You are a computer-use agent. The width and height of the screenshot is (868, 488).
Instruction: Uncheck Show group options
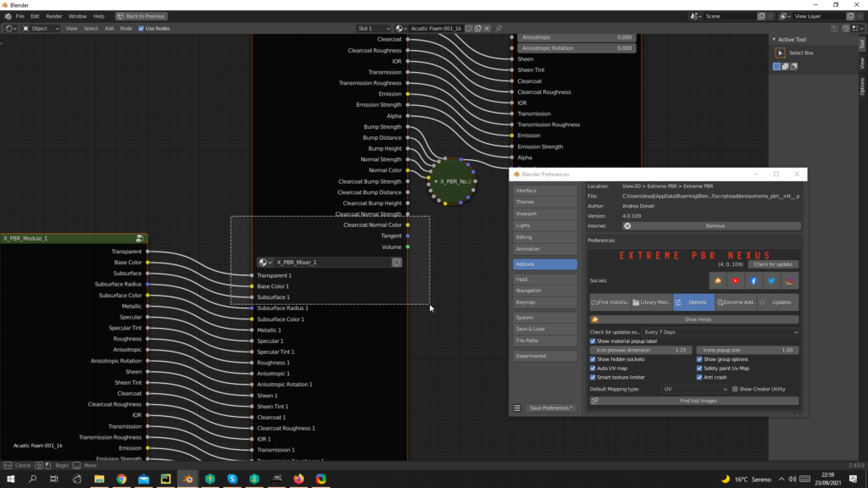click(699, 359)
